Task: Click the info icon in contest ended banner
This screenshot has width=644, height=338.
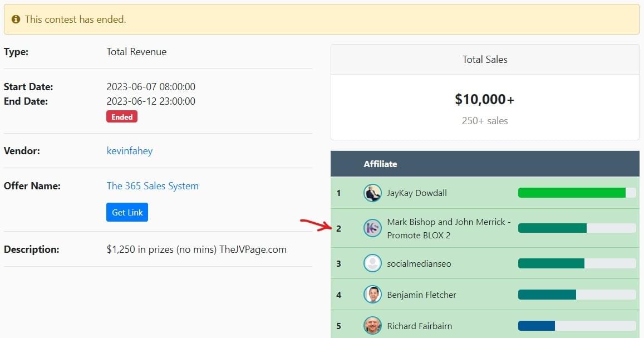Action: click(x=16, y=19)
